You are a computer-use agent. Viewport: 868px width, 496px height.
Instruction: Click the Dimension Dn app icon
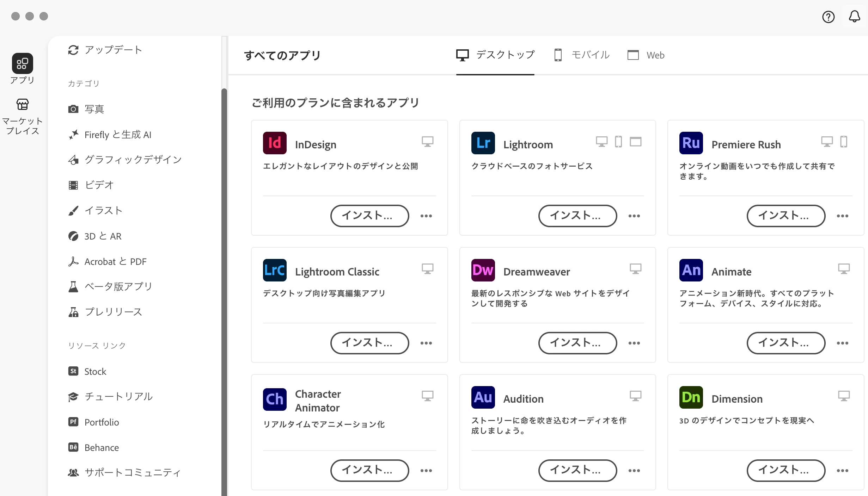pyautogui.click(x=691, y=397)
